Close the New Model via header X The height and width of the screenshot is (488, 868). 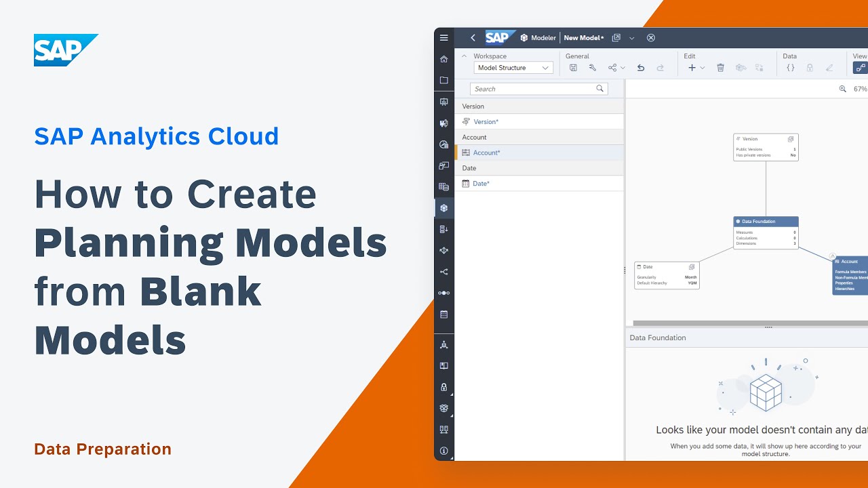click(651, 38)
